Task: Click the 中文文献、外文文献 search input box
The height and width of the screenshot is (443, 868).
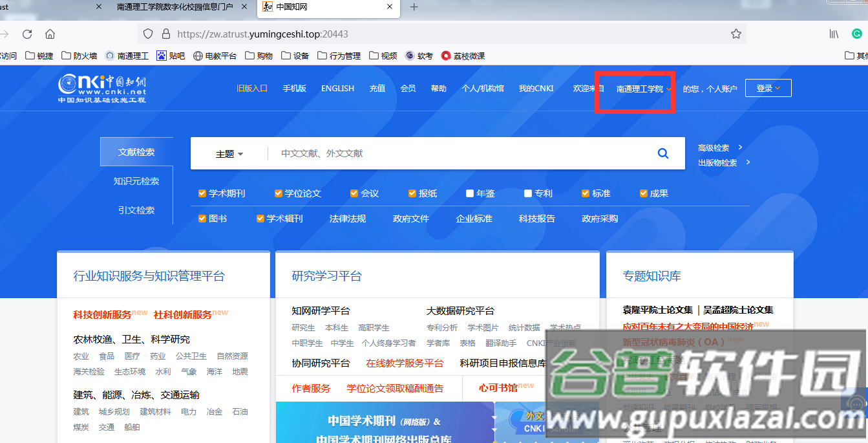Action: [452, 153]
